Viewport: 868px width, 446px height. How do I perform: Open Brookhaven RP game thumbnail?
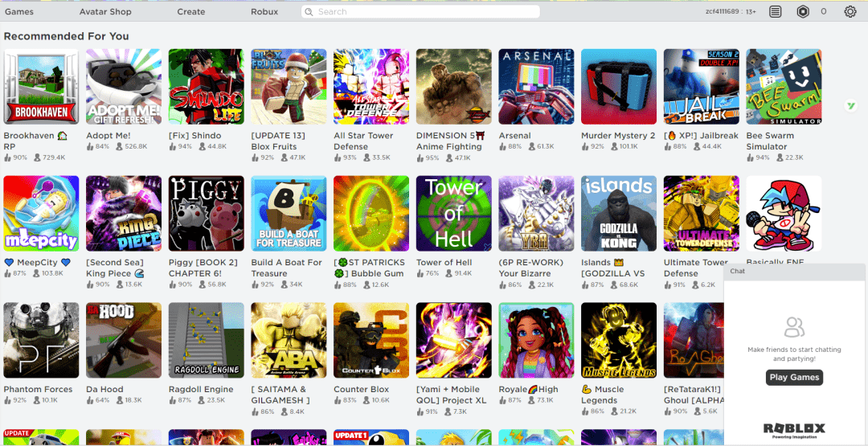click(41, 87)
